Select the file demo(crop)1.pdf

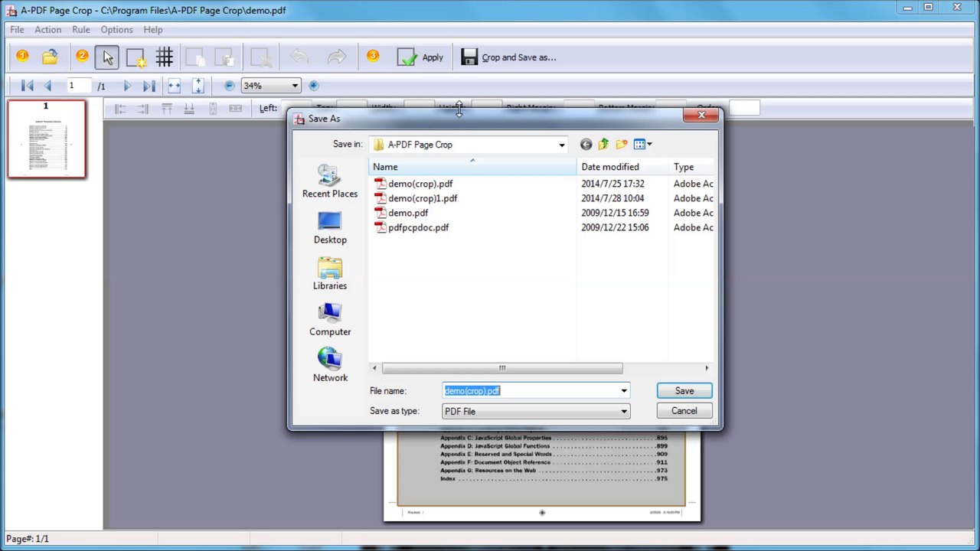point(416,198)
